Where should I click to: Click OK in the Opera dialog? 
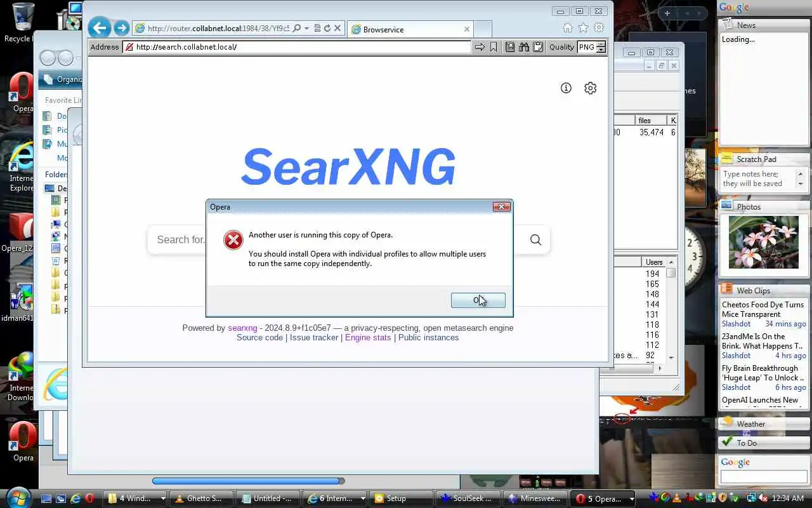478,300
